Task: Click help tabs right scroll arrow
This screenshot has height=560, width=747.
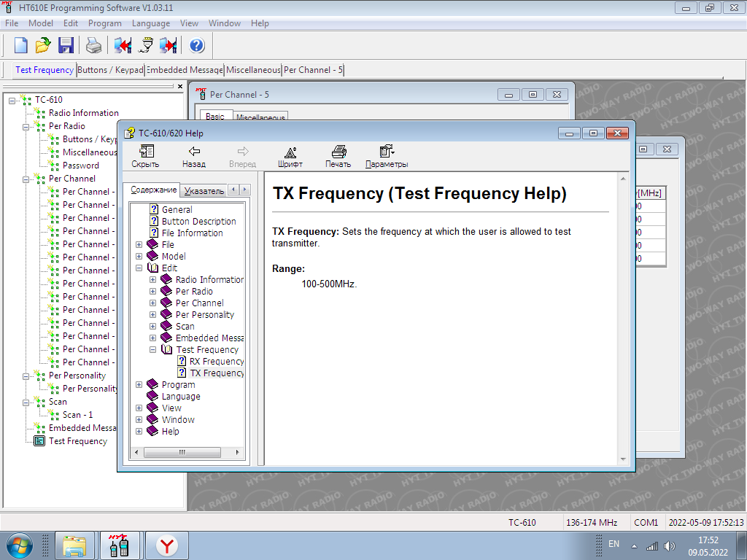Action: pyautogui.click(x=245, y=190)
